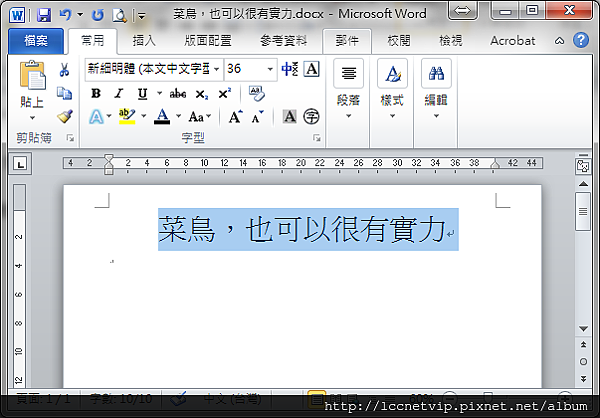The image size is (600, 418).
Task: Toggle Subscript formatting
Action: [x=202, y=94]
